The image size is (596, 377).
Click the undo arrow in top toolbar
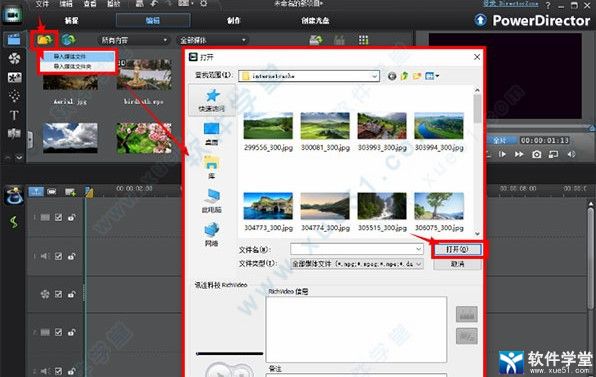pyautogui.click(x=154, y=4)
